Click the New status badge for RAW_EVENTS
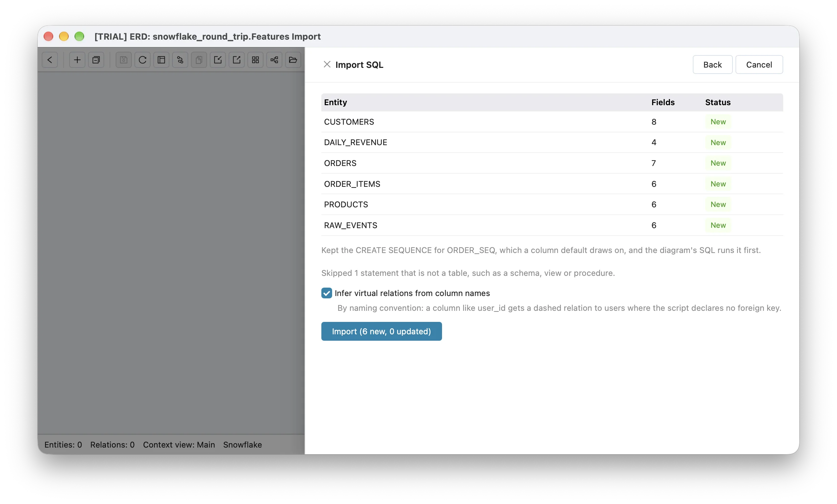837x504 pixels. (718, 225)
